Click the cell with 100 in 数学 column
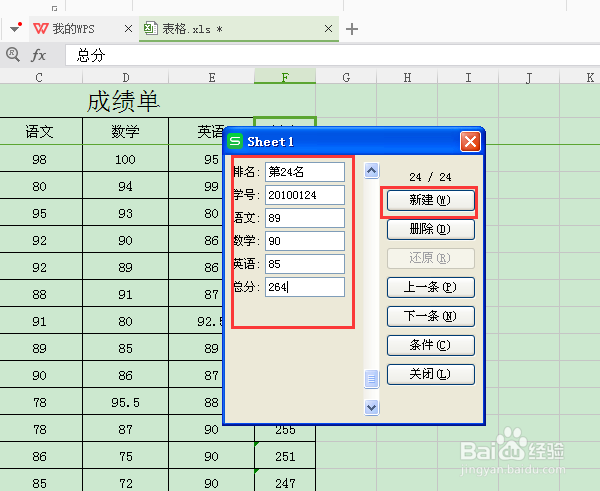 (126, 159)
